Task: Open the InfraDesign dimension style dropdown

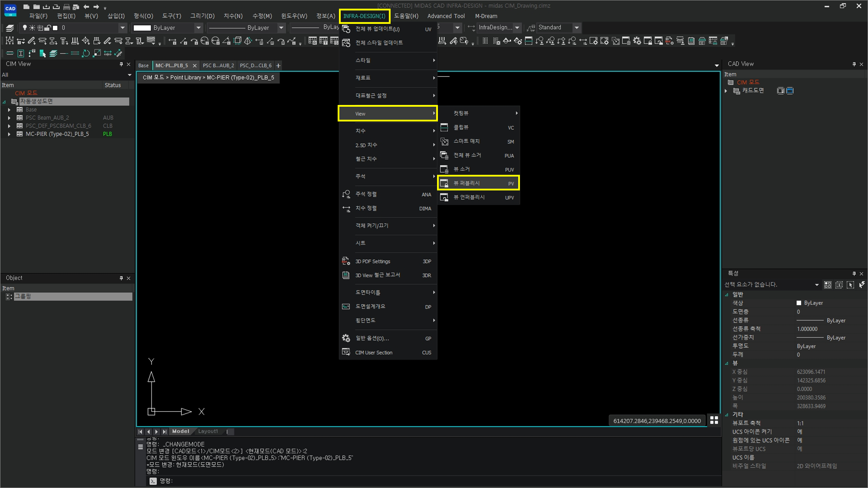Action: coord(517,28)
